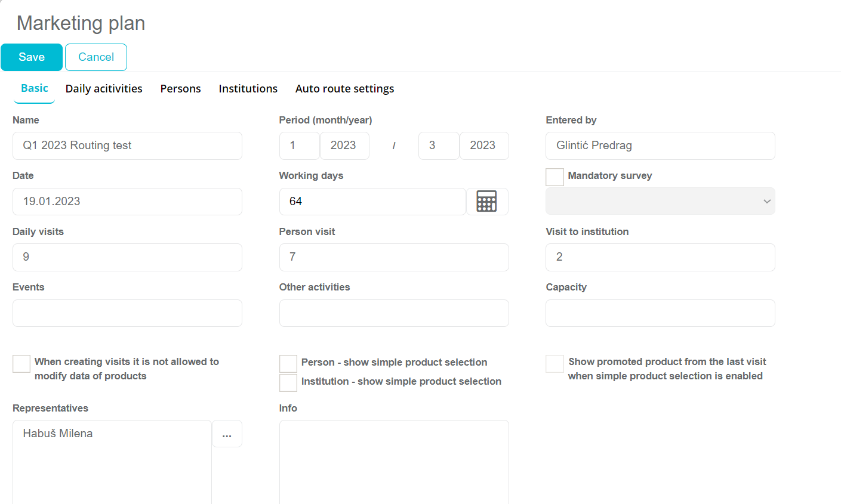
Task: Open the Persons tab
Action: [180, 89]
